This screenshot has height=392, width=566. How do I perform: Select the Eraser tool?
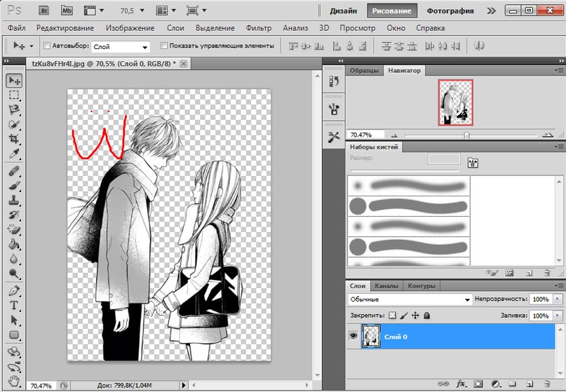[x=14, y=229]
